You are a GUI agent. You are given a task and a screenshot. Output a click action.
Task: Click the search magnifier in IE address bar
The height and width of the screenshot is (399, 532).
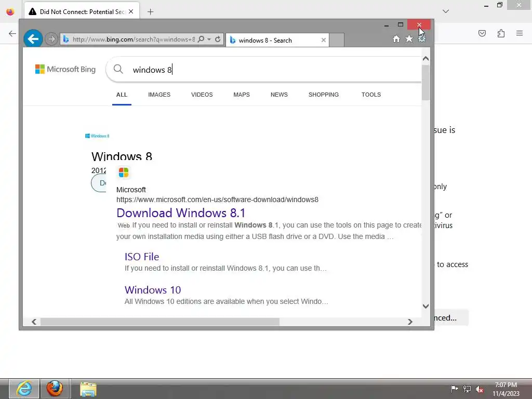(x=201, y=39)
